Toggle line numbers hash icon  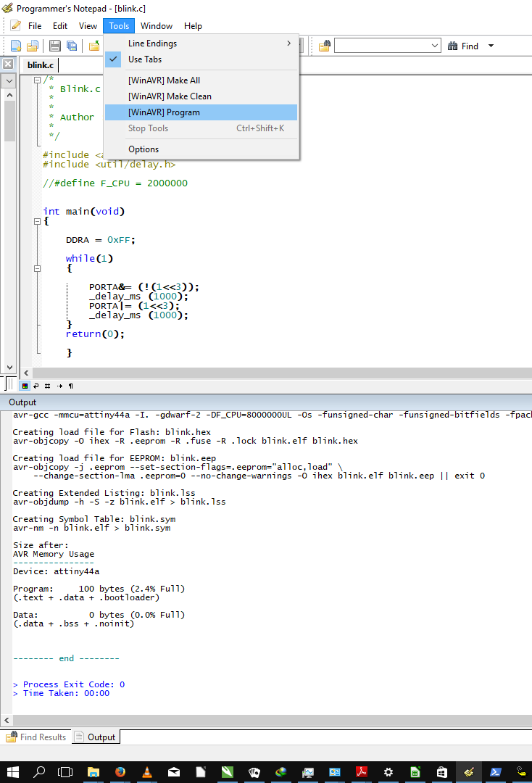pyautogui.click(x=47, y=386)
